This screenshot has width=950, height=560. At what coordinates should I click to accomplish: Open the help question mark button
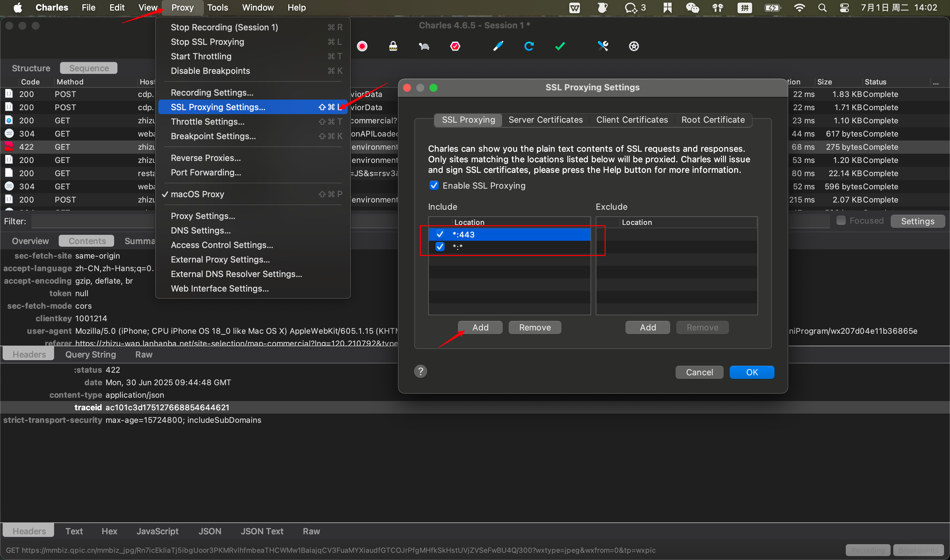point(421,371)
